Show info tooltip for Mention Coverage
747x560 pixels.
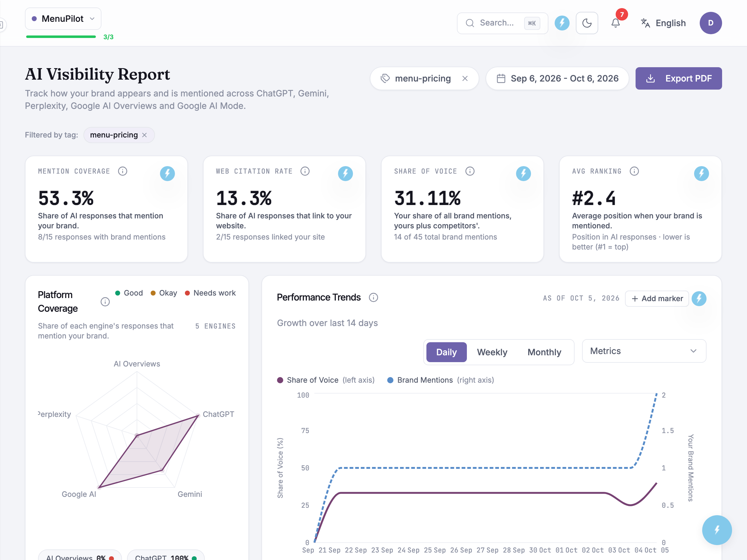[123, 171]
